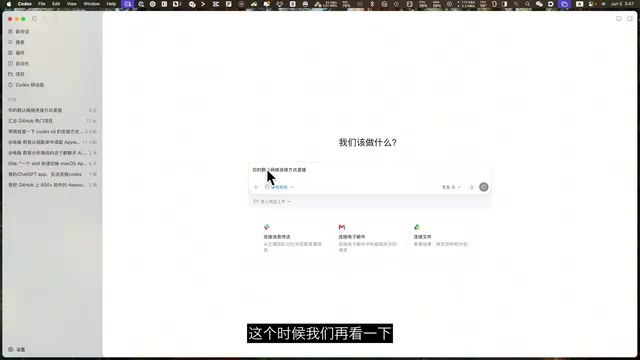This screenshot has height=360, width=640.
Task: Open the File menu
Action: [x=42, y=4]
